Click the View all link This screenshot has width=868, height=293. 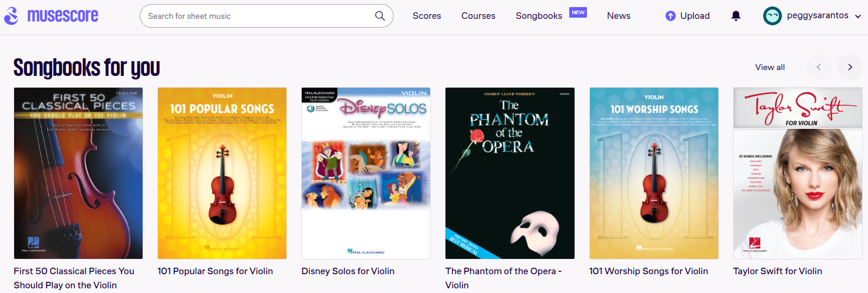coord(770,67)
